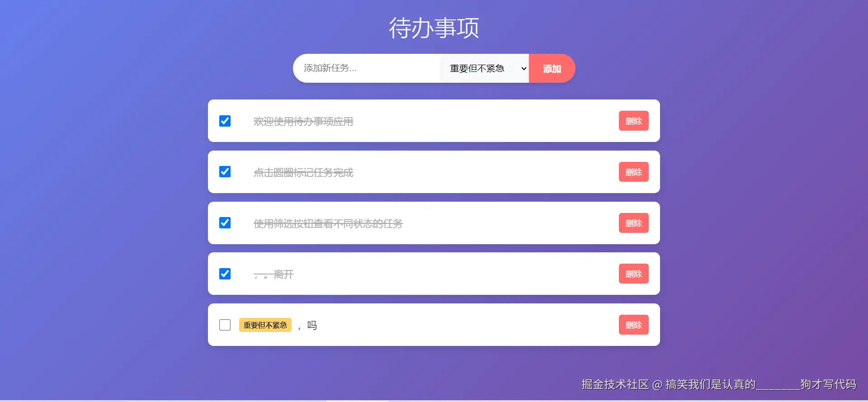Uncheck the 离开 task checkbox

coord(225,274)
